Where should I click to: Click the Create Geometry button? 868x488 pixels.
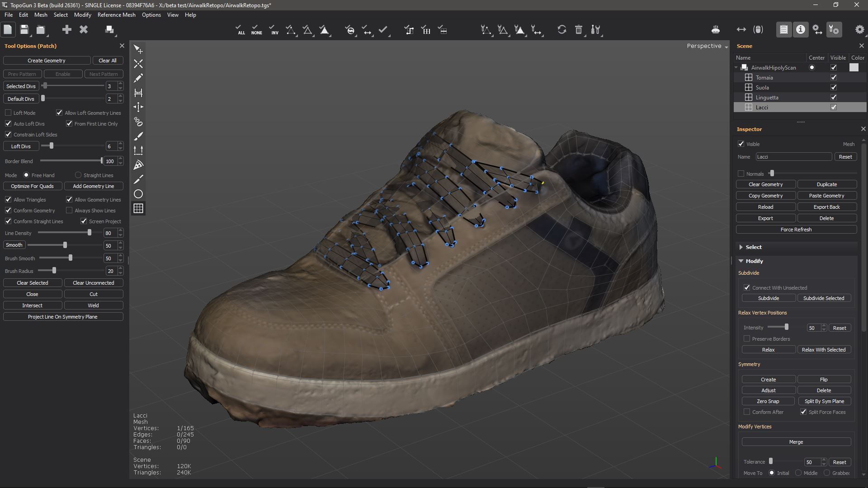[x=47, y=61]
